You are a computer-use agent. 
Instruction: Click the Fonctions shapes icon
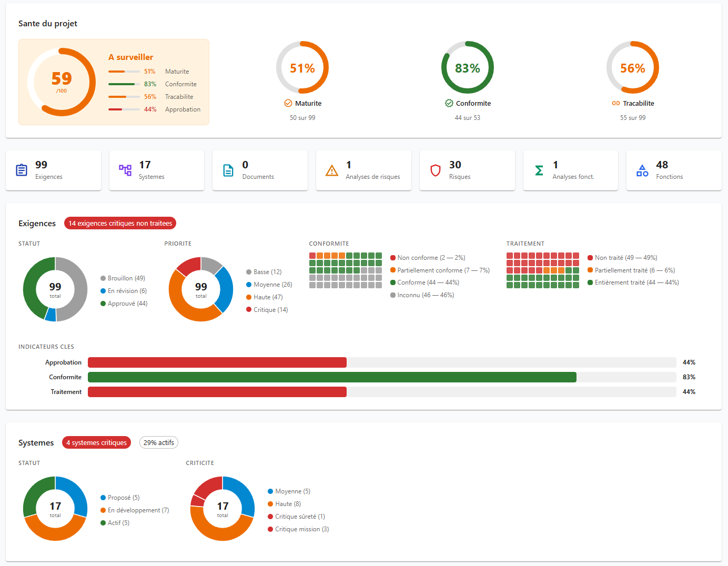(x=642, y=170)
